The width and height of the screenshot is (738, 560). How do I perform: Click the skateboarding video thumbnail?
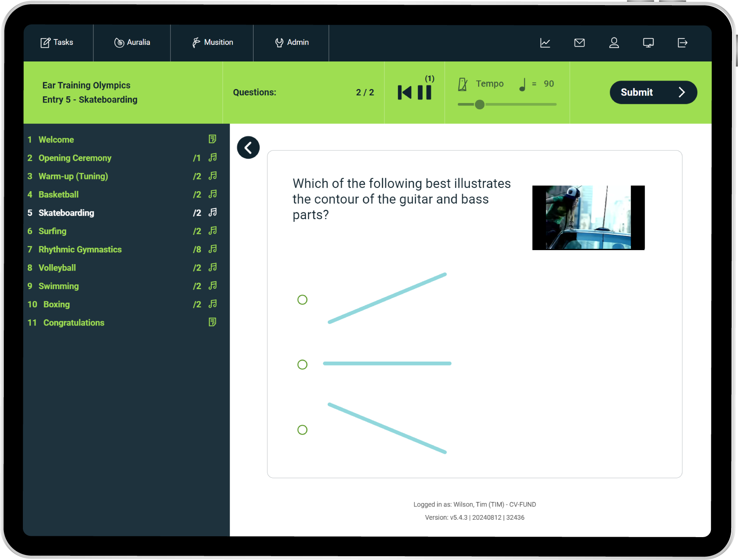pos(588,217)
